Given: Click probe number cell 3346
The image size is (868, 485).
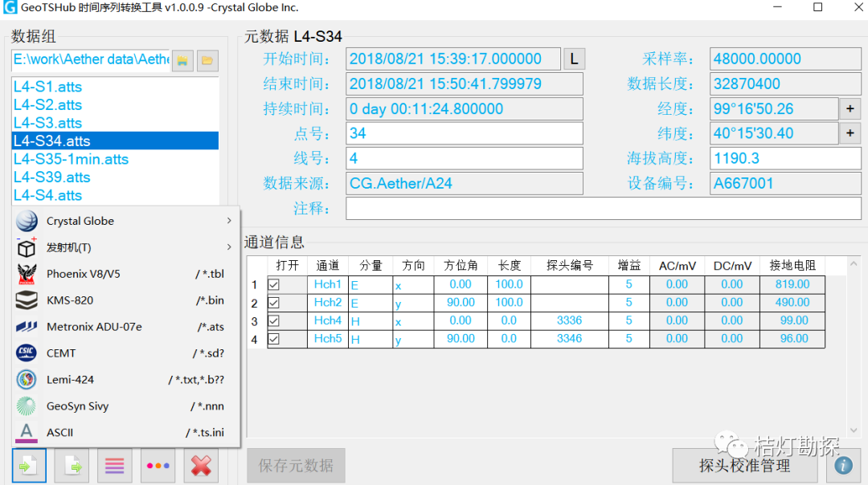Looking at the screenshot, I should (x=570, y=338).
